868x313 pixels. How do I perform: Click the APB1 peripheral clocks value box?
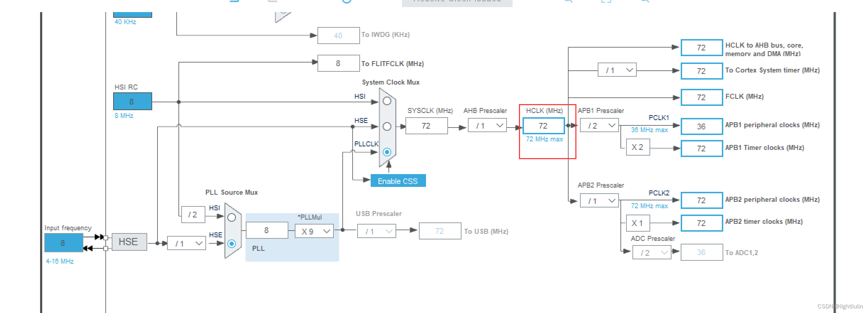click(x=702, y=126)
